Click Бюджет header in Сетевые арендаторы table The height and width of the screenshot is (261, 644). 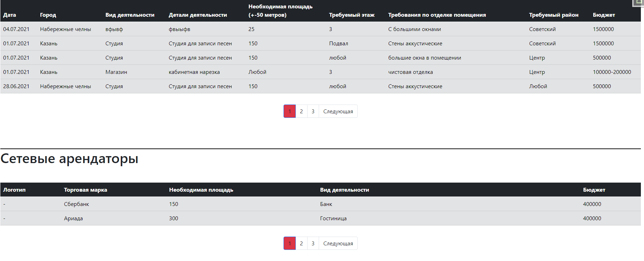coord(594,190)
